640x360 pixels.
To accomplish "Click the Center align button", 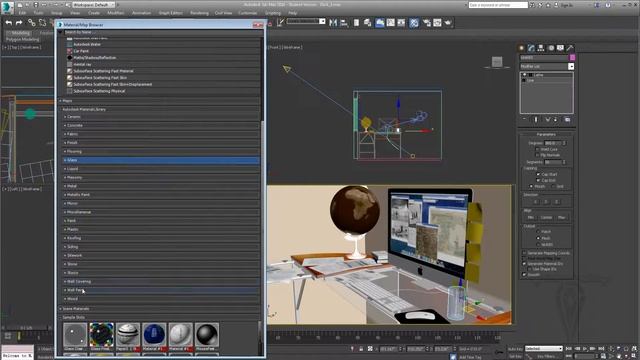I will pos(546,217).
